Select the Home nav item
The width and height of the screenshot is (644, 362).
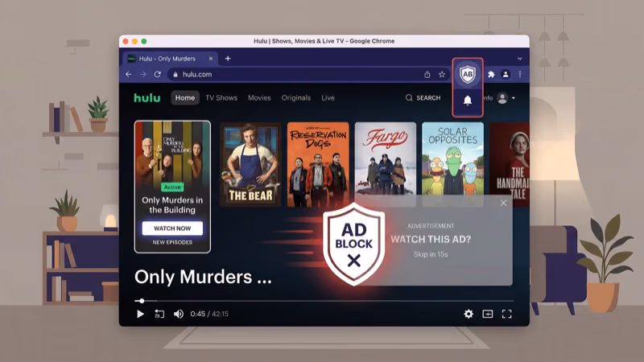[185, 97]
